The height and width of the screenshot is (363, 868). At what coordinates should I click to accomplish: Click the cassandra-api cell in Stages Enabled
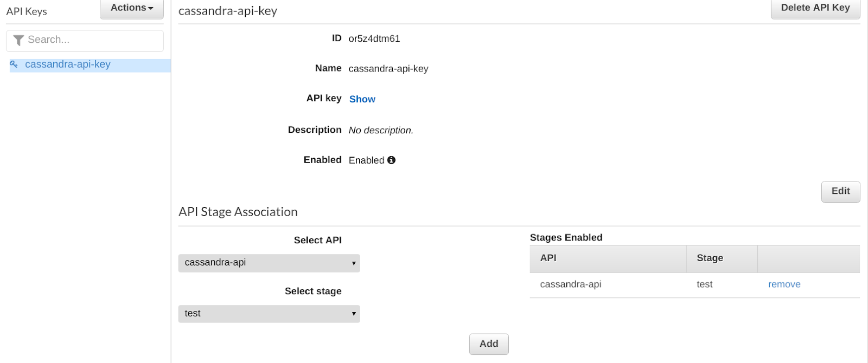(570, 284)
